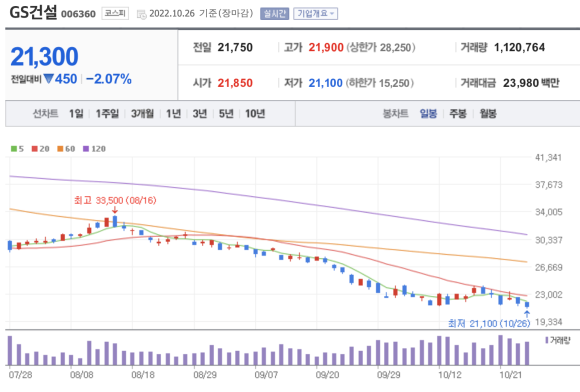Screen dimensions: 580x392
Task: Select the 5년 line chart tab
Action: pos(226,114)
